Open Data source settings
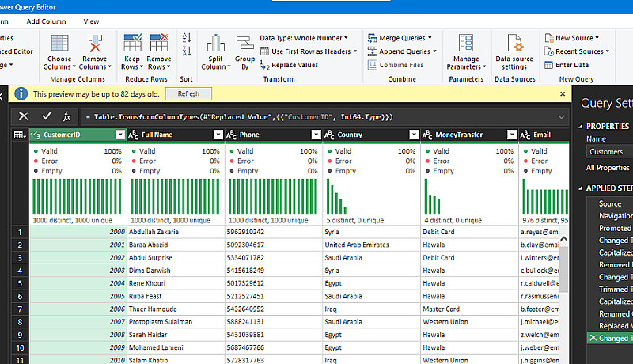The width and height of the screenshot is (633, 364). [x=514, y=44]
